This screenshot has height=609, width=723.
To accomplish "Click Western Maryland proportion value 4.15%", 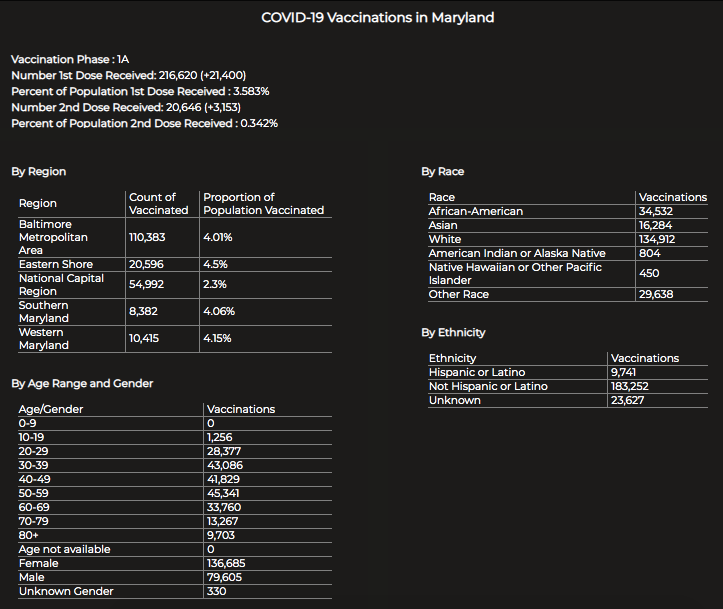I will tap(217, 339).
